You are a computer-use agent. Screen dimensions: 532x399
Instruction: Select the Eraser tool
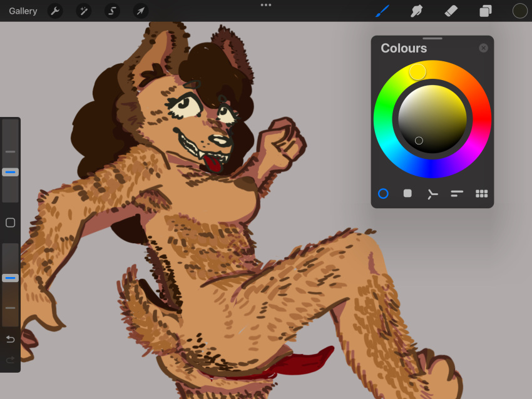pos(451,11)
